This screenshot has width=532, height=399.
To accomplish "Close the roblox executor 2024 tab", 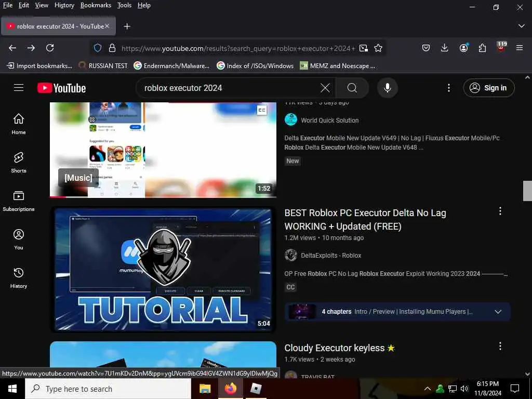I will (107, 26).
